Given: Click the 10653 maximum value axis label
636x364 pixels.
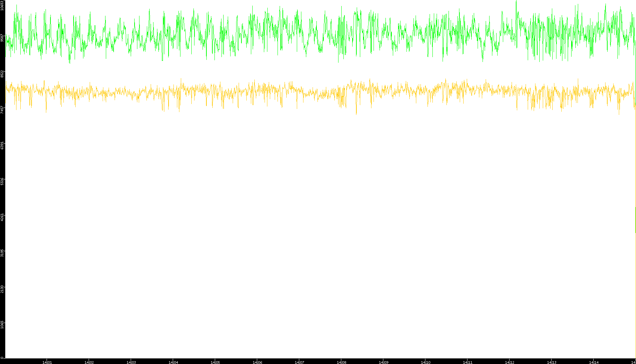Looking at the screenshot, I should click(2, 6).
